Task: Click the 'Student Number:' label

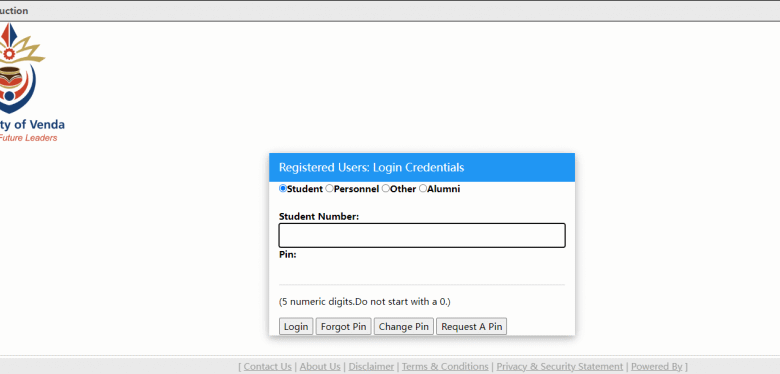Action: 319,216
